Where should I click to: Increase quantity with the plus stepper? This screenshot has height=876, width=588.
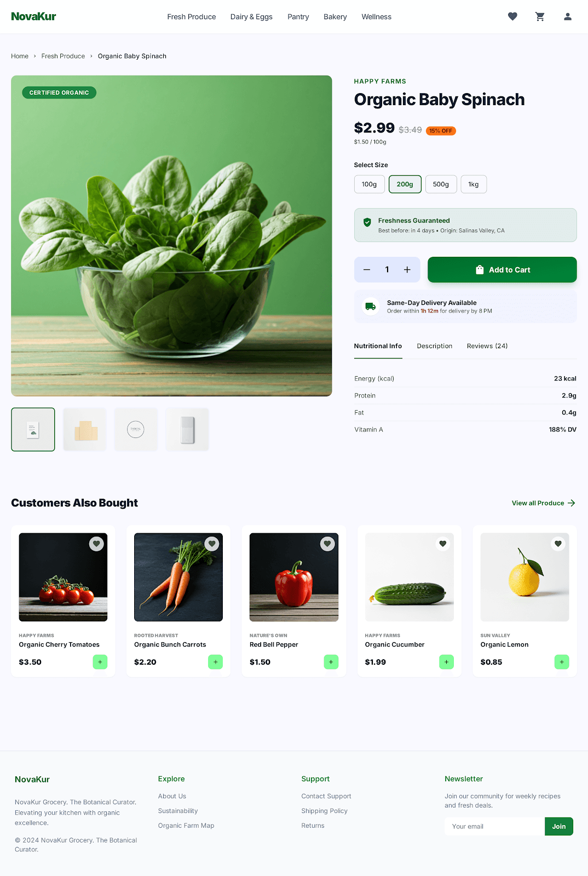(407, 269)
